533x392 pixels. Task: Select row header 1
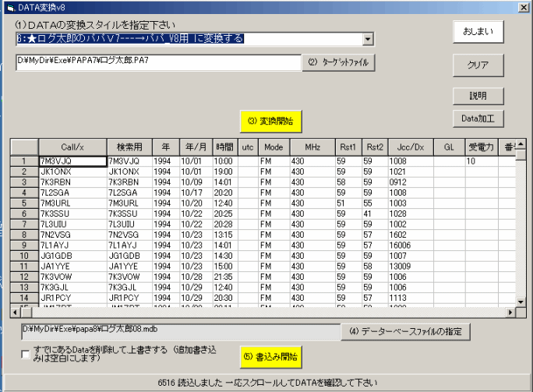pyautogui.click(x=24, y=161)
